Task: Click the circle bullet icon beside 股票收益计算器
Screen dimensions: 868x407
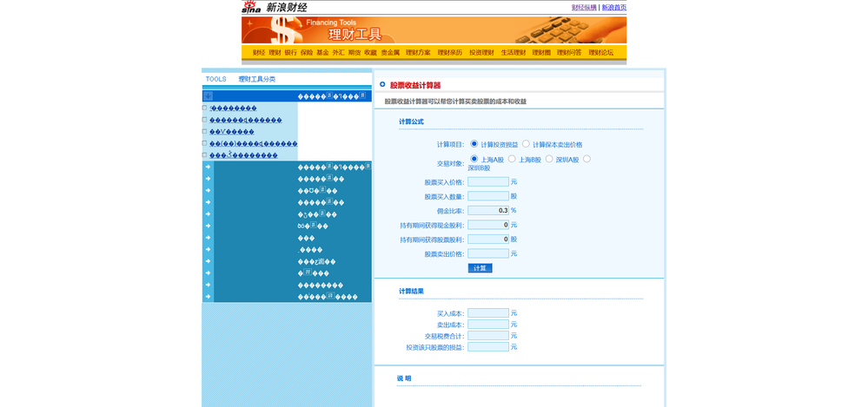Action: point(382,84)
